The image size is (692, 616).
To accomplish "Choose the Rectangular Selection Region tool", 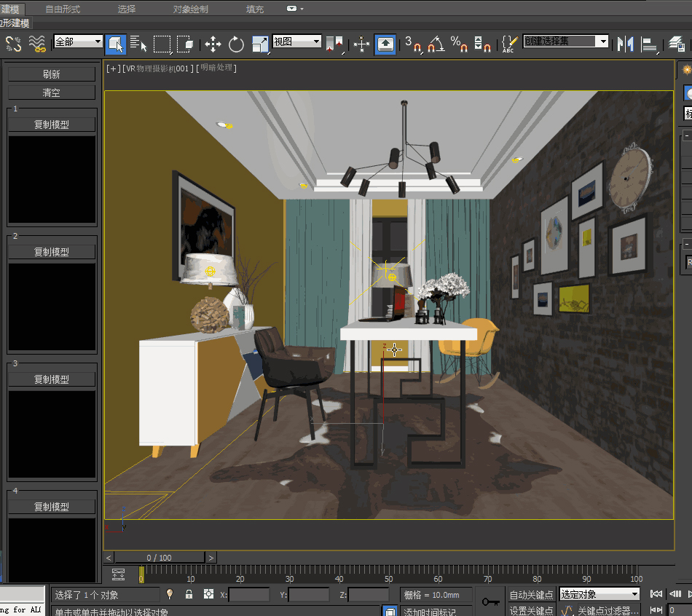I will [162, 44].
